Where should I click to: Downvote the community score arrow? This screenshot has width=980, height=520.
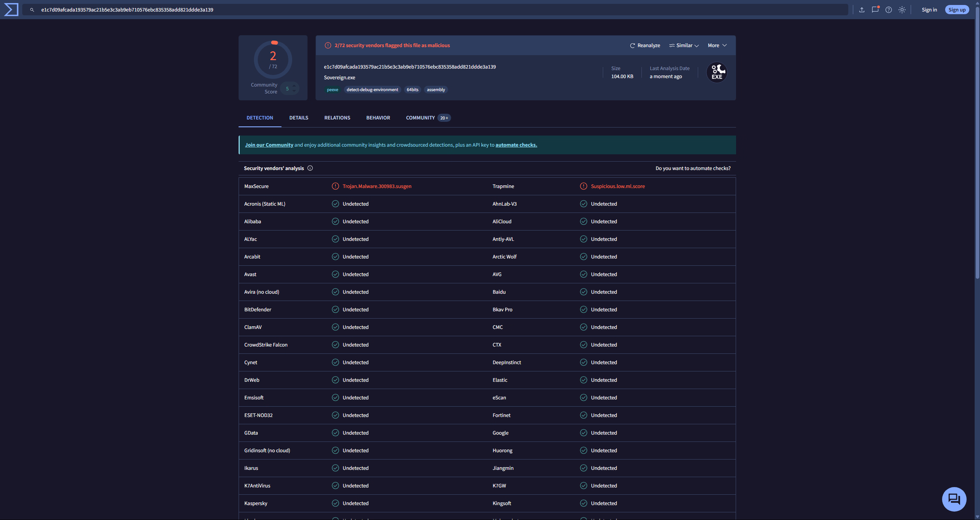coord(294,91)
